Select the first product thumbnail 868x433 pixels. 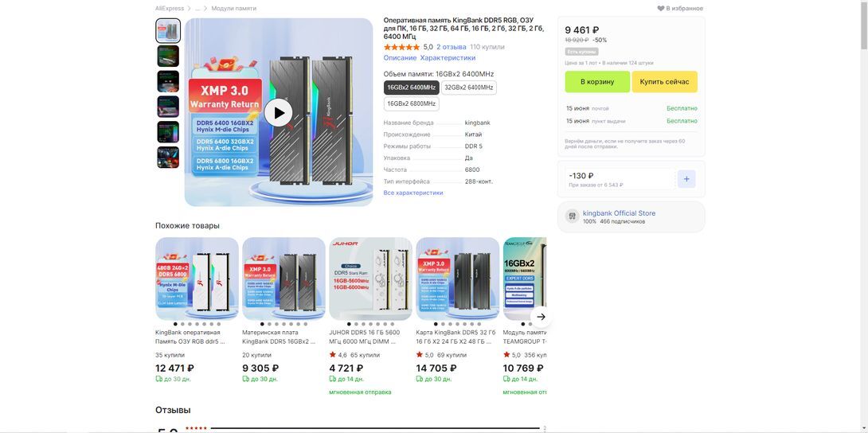coord(168,31)
